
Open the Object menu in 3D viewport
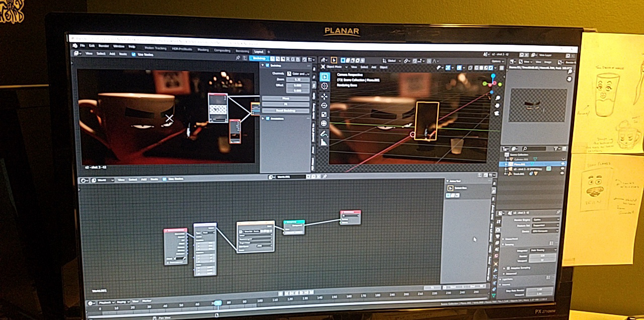[383, 67]
